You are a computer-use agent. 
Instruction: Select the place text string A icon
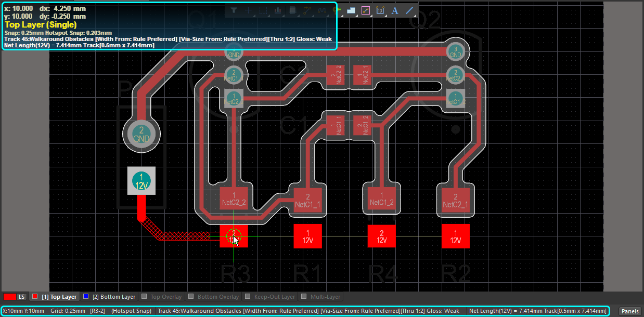(x=394, y=10)
